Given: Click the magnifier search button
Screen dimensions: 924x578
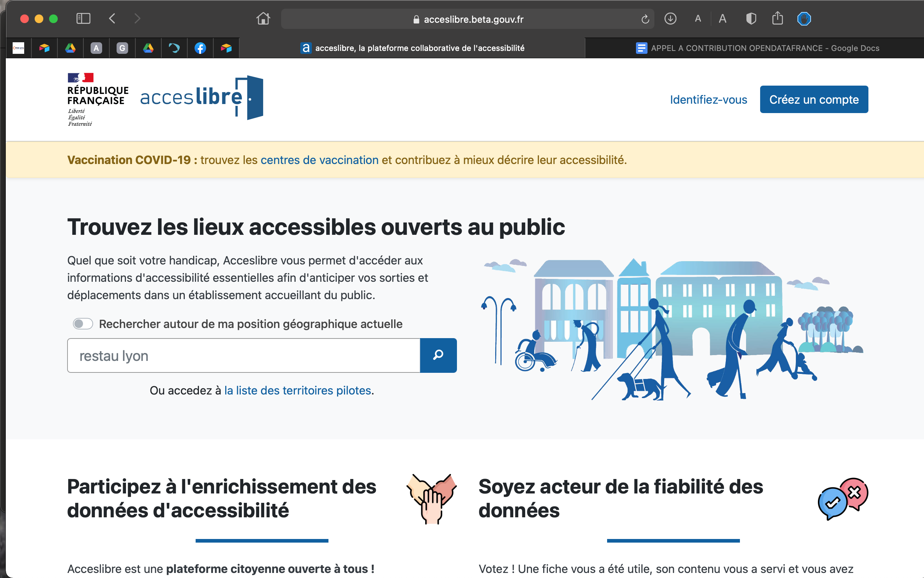Looking at the screenshot, I should [x=438, y=355].
